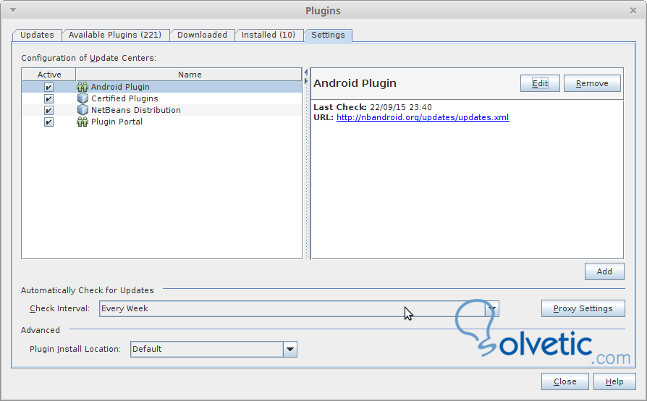Click the split pane divider collapse arrows

(x=306, y=77)
